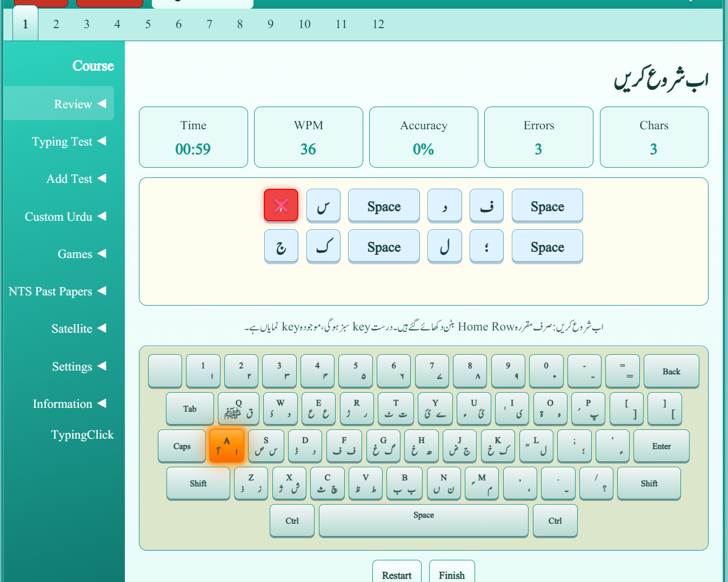This screenshot has height=582, width=728.
Task: Click the on-screen number 5 key
Action: click(356, 371)
